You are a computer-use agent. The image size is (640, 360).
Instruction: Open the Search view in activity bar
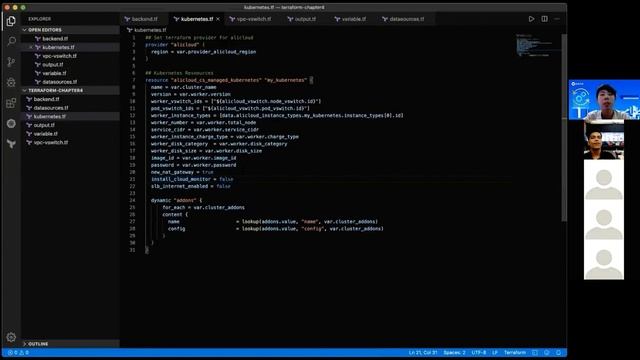tap(11, 41)
